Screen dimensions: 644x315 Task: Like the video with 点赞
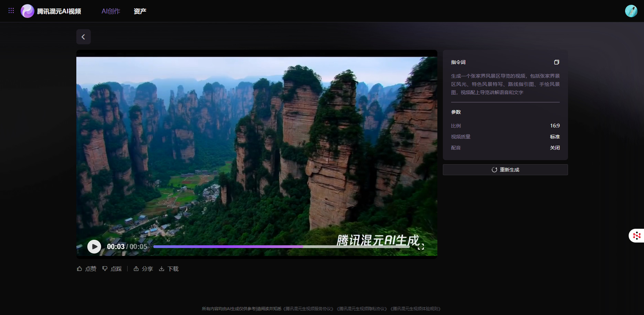click(x=87, y=269)
